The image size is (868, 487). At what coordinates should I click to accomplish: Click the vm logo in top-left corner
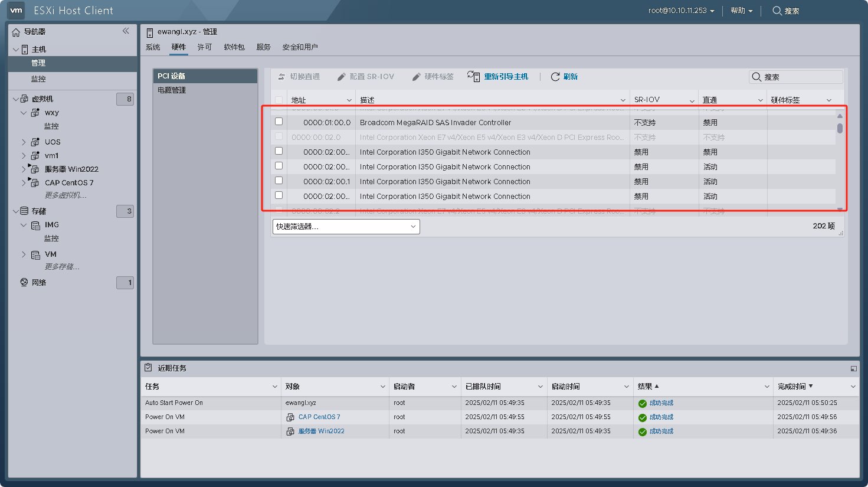(x=16, y=10)
